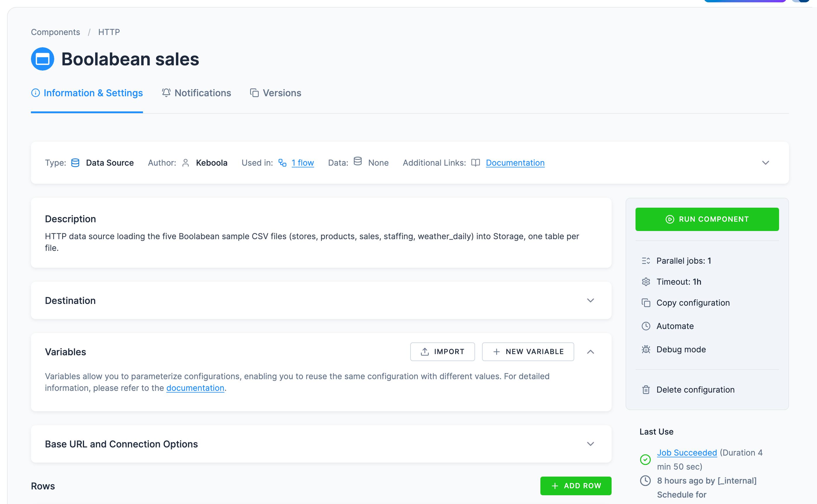Screen dimensions: 817x504
Task: Open the Versions tab
Action: (275, 93)
